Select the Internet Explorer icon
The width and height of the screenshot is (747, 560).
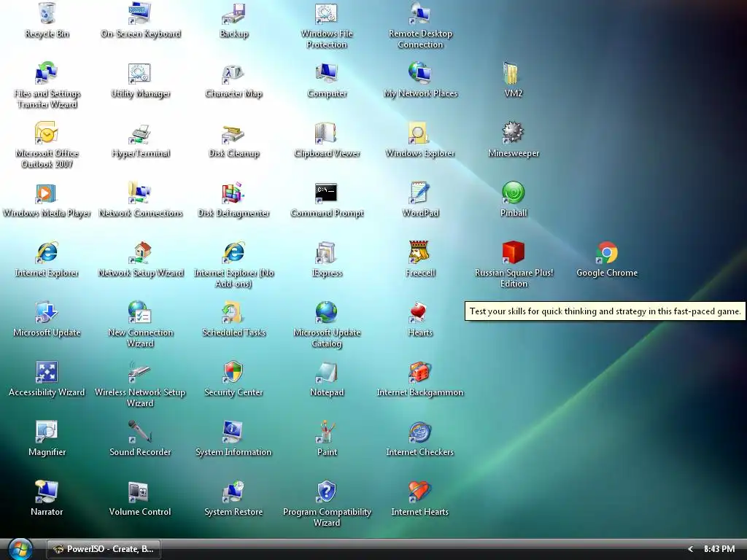point(47,252)
